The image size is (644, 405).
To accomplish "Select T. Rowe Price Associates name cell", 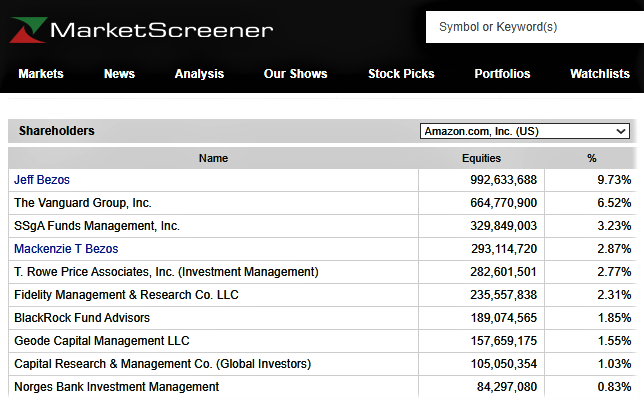I will (166, 272).
